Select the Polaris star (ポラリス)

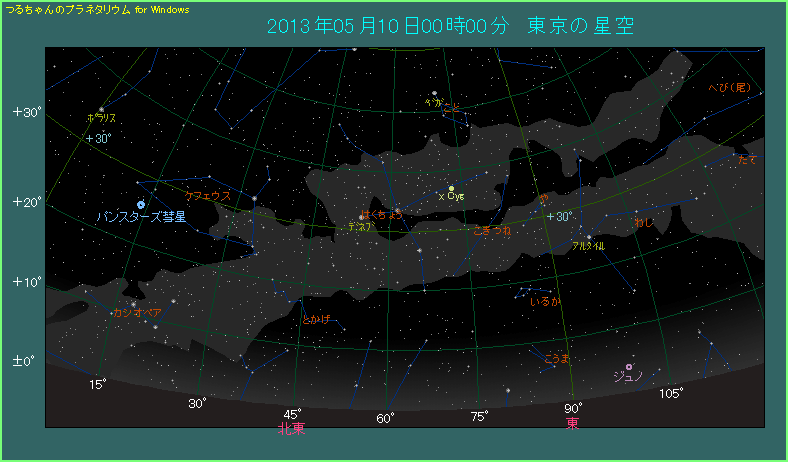point(101,109)
